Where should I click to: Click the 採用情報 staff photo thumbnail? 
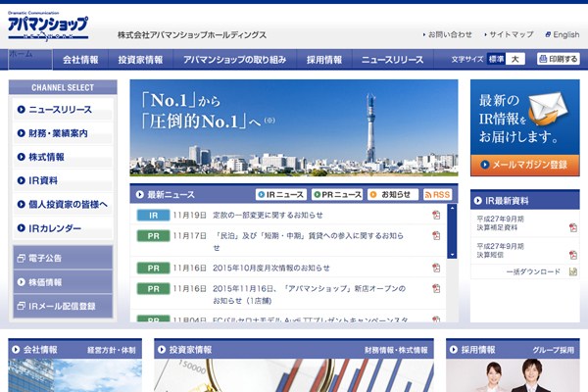[x=513, y=375]
